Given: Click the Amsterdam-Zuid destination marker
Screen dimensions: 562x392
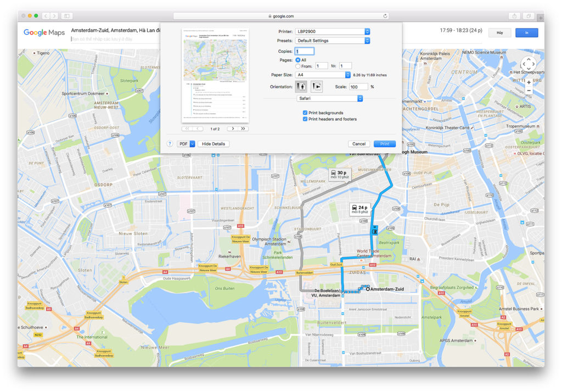Looking at the screenshot, I should point(368,289).
